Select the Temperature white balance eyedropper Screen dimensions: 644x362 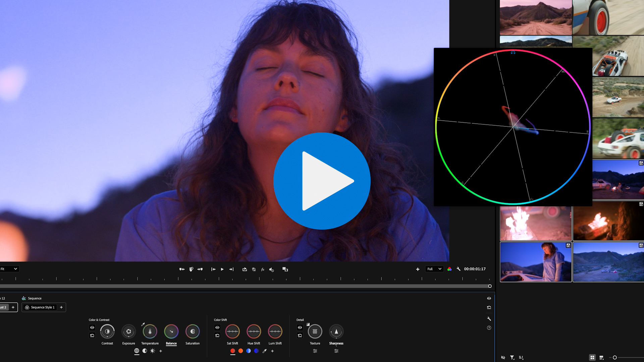click(143, 324)
